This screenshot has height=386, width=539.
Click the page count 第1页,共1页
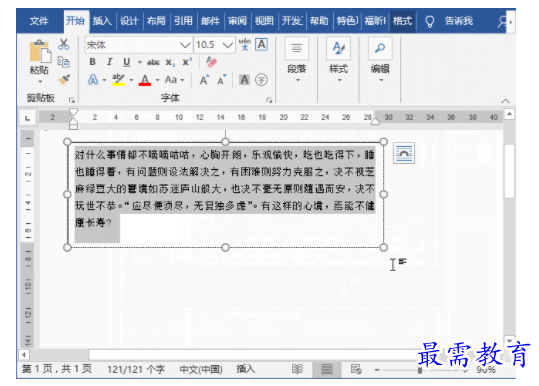(x=57, y=369)
